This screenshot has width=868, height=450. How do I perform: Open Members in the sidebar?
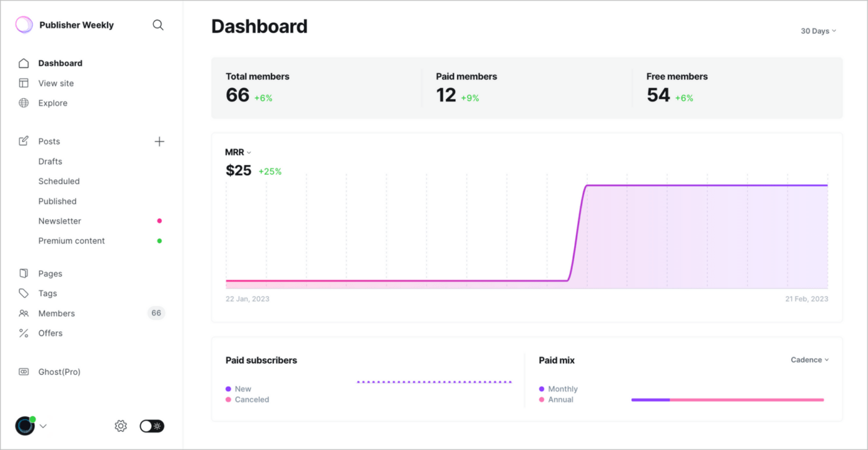(x=56, y=313)
